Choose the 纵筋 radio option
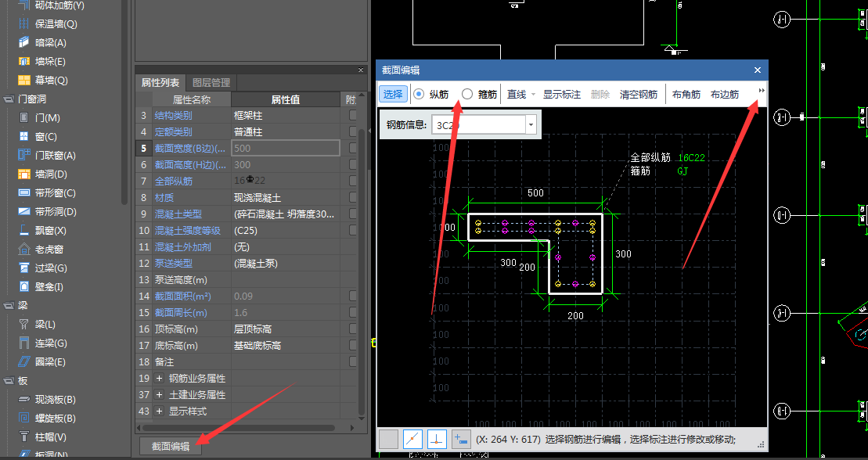 pyautogui.click(x=419, y=94)
